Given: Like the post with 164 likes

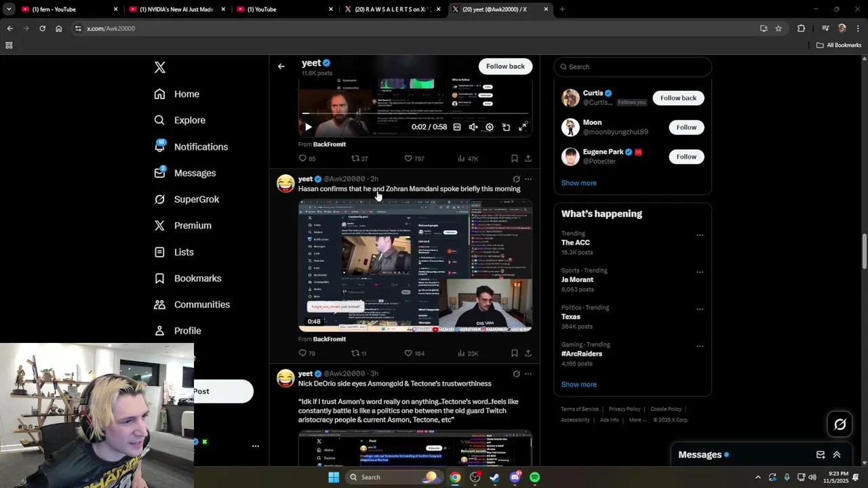Looking at the screenshot, I should [414, 353].
